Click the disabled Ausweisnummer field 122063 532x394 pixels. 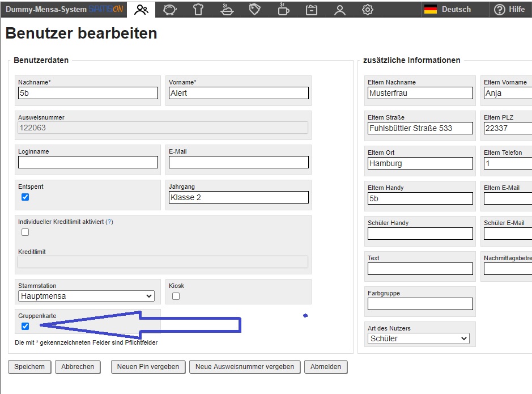coord(163,128)
